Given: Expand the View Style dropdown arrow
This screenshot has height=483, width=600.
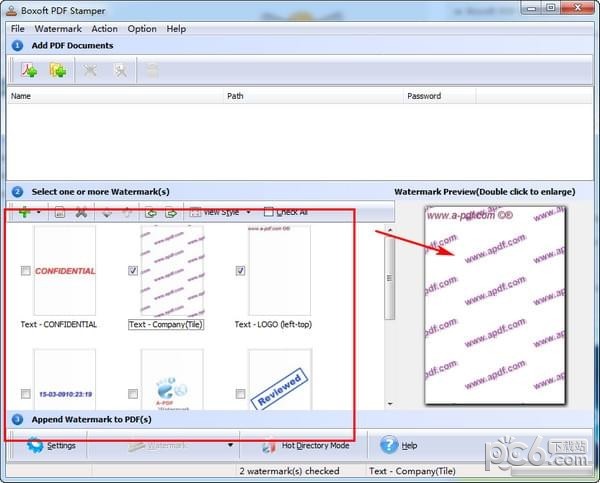Looking at the screenshot, I should (x=249, y=212).
